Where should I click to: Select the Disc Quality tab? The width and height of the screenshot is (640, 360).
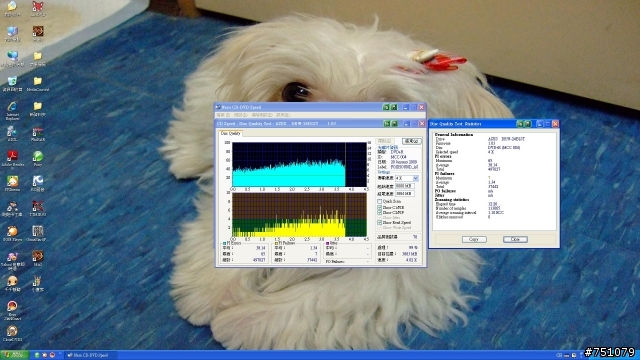[231, 133]
